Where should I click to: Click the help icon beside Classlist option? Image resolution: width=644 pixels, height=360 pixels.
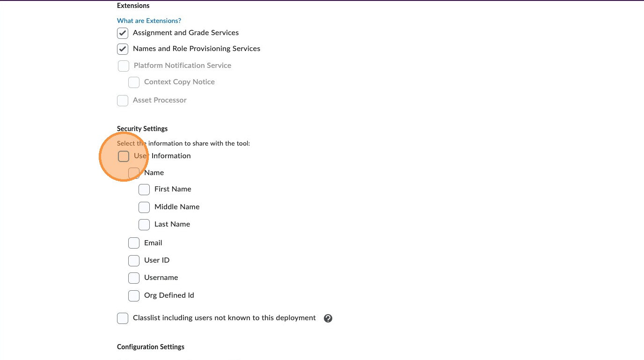pyautogui.click(x=328, y=318)
